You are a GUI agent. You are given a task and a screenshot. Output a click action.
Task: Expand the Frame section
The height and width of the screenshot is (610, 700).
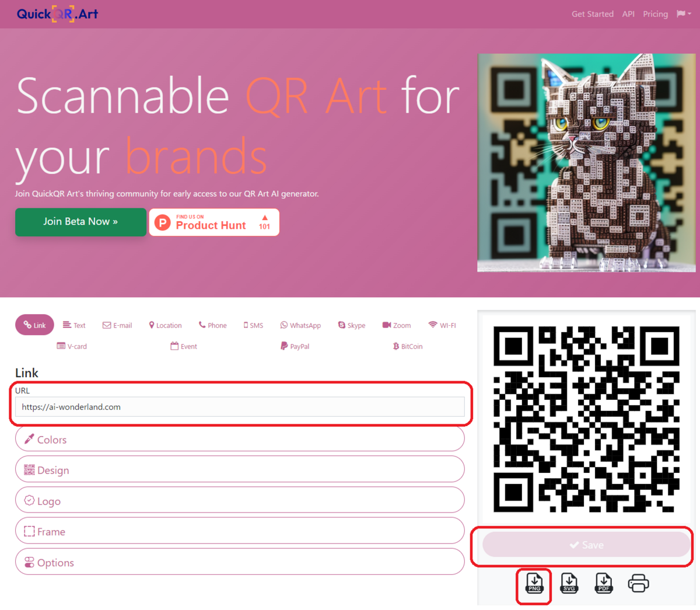tap(240, 531)
